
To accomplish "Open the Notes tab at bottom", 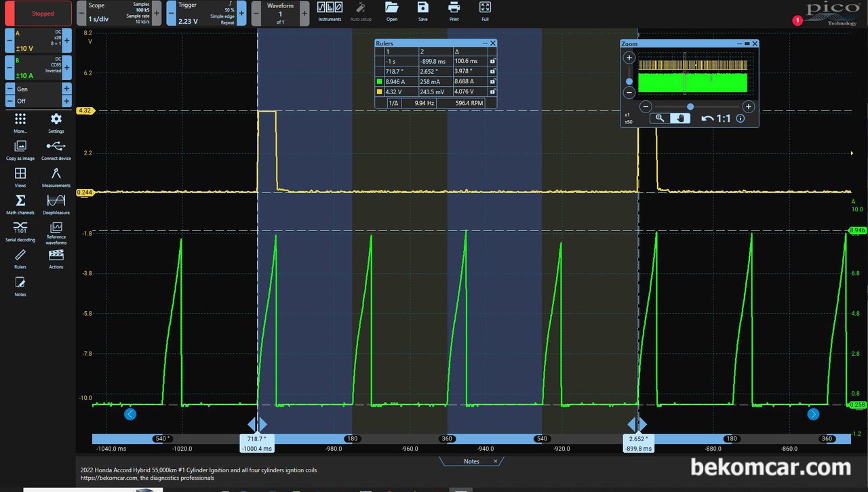I will tap(471, 462).
